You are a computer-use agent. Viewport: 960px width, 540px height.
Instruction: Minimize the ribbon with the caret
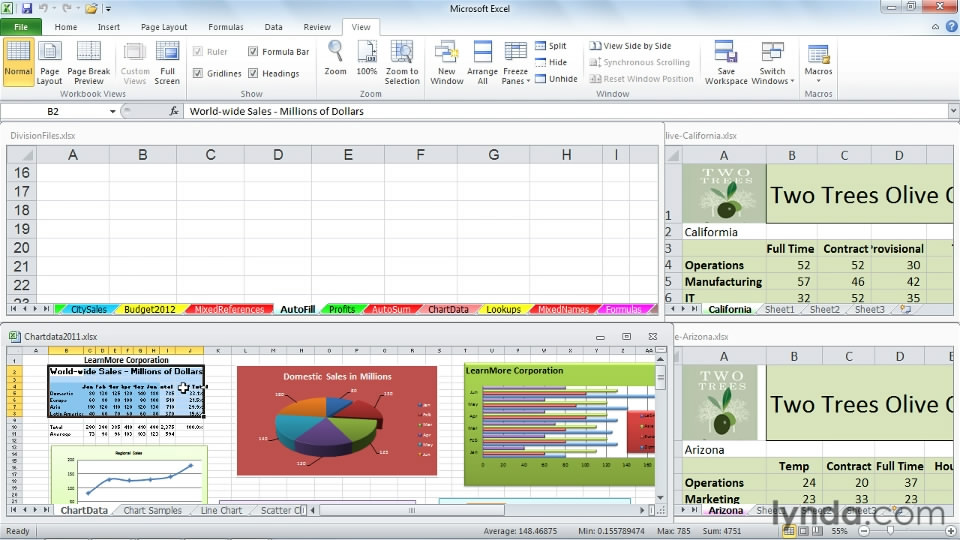(x=936, y=26)
